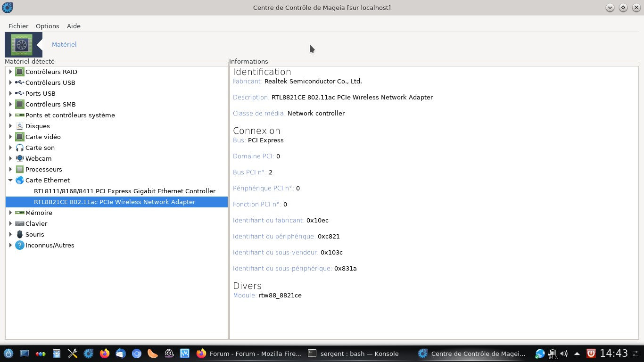Click the rtw88_8821ce module name

(280, 295)
